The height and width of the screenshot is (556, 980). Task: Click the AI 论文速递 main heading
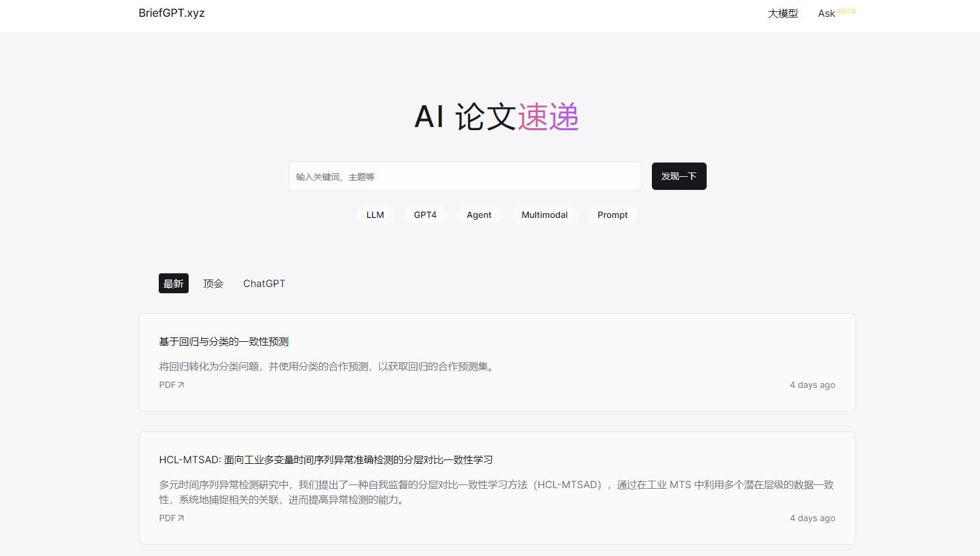coord(496,116)
